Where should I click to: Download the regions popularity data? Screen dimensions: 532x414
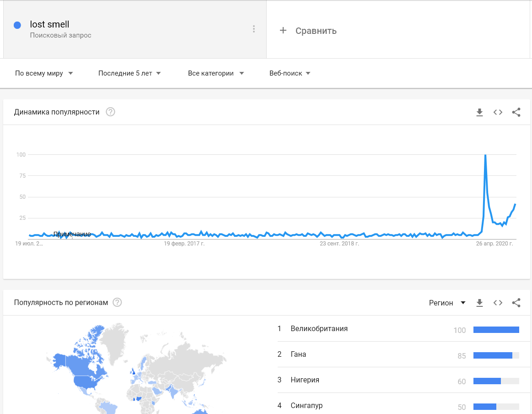(479, 303)
